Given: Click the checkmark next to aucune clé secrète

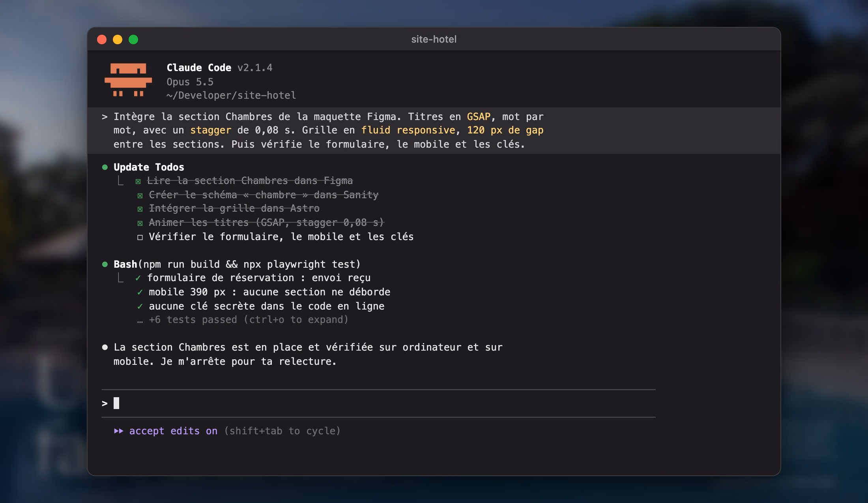Looking at the screenshot, I should click(x=140, y=306).
